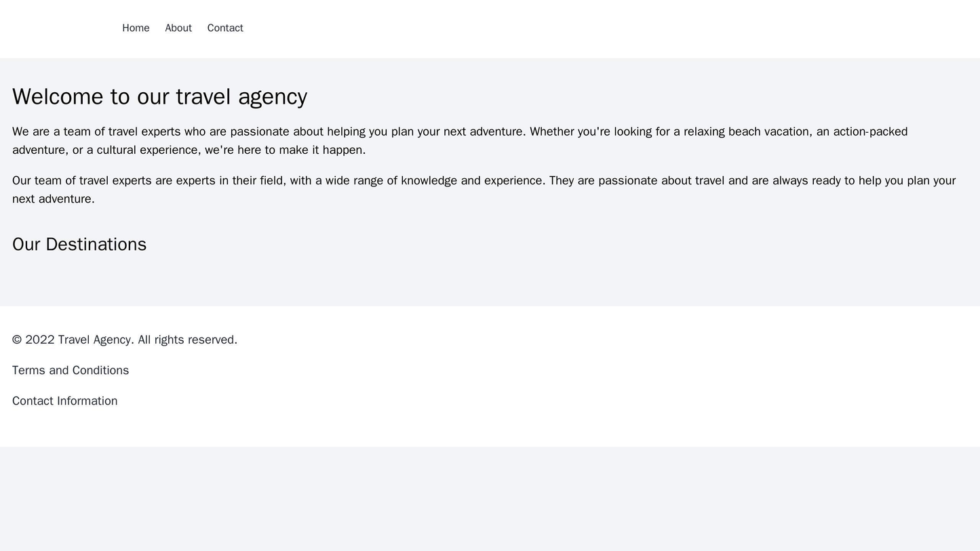The width and height of the screenshot is (980, 551).
Task: Click the "Welcome to our travel agency" heading
Action: [160, 96]
